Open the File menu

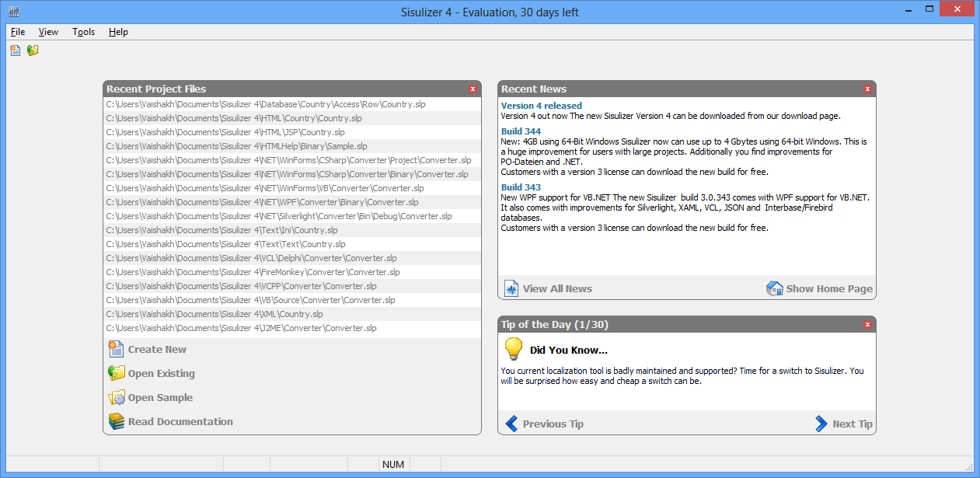[x=18, y=32]
